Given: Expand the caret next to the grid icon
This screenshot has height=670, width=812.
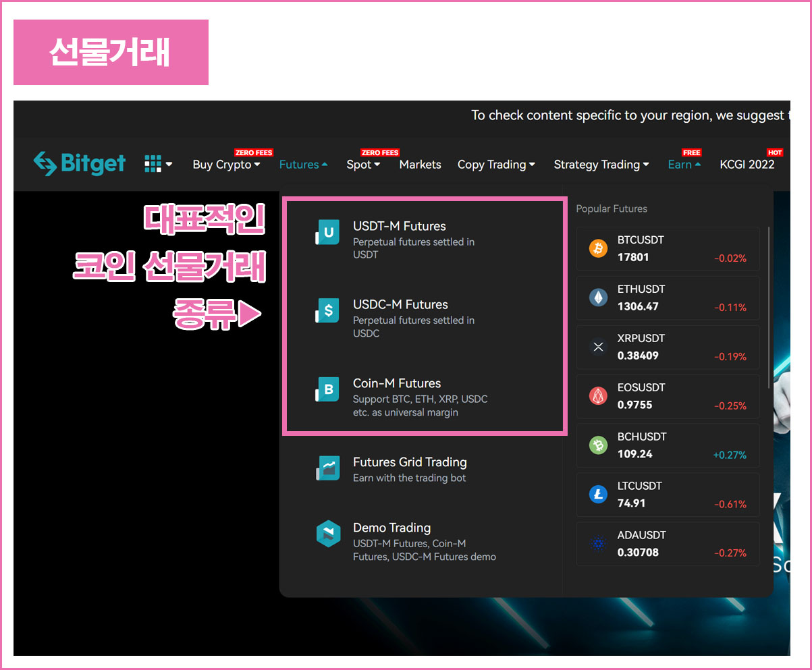Looking at the screenshot, I should pos(169,164).
